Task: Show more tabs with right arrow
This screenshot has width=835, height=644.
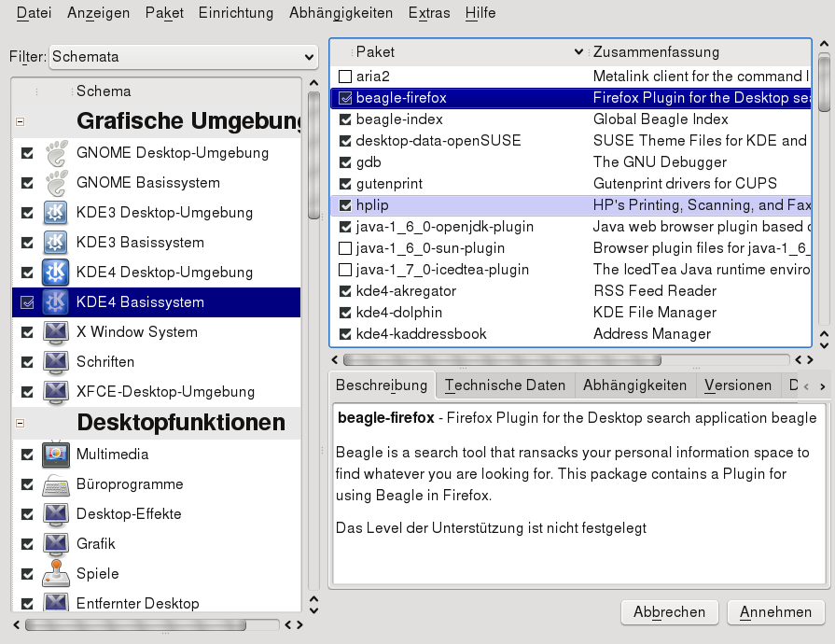Action: (822, 386)
